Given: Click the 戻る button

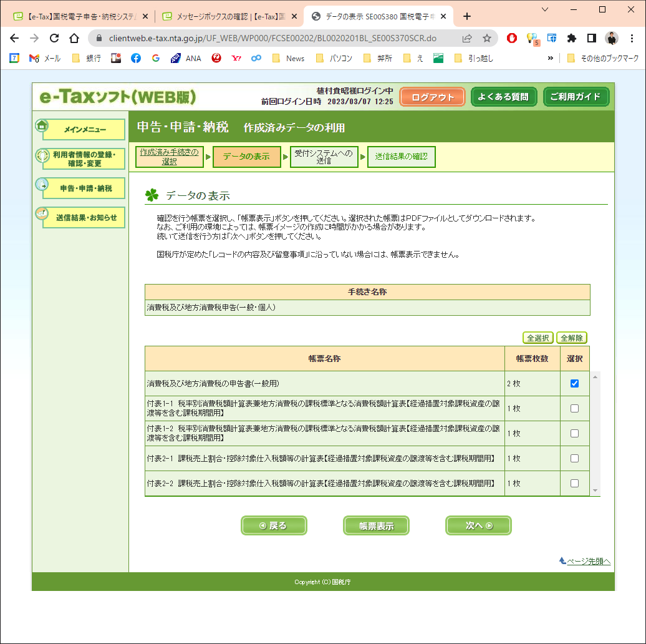Looking at the screenshot, I should pyautogui.click(x=274, y=525).
